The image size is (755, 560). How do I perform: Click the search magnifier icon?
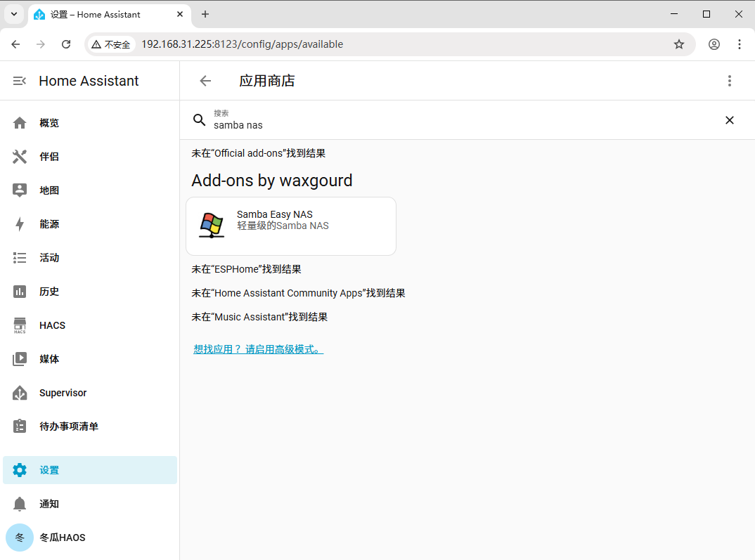tap(200, 119)
